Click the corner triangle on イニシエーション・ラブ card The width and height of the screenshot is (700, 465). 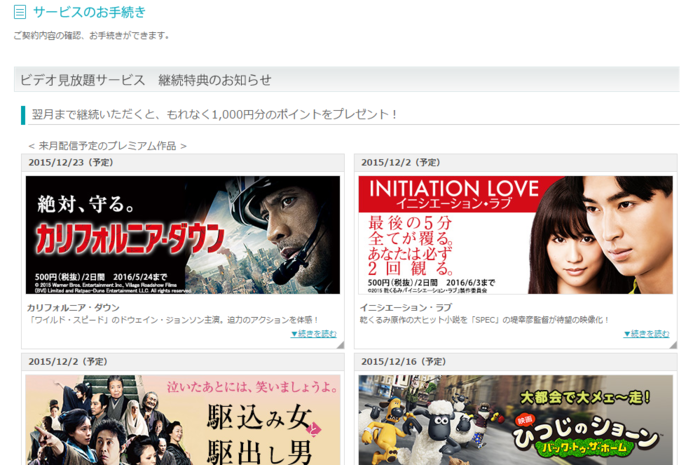click(673, 345)
